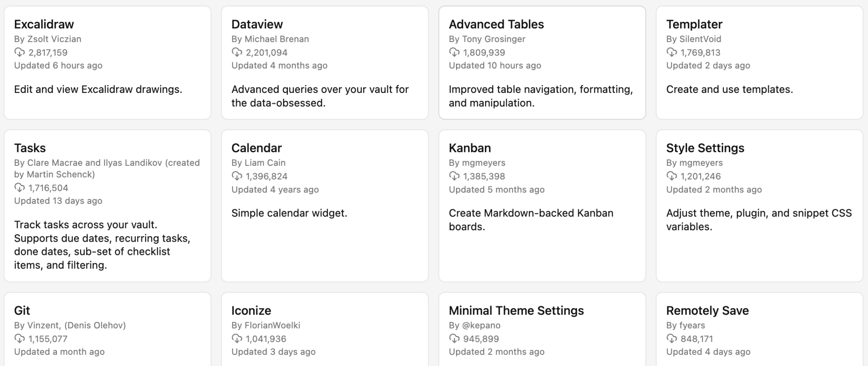The height and width of the screenshot is (366, 868).
Task: Click the download icon on Templater card
Action: [x=671, y=53]
